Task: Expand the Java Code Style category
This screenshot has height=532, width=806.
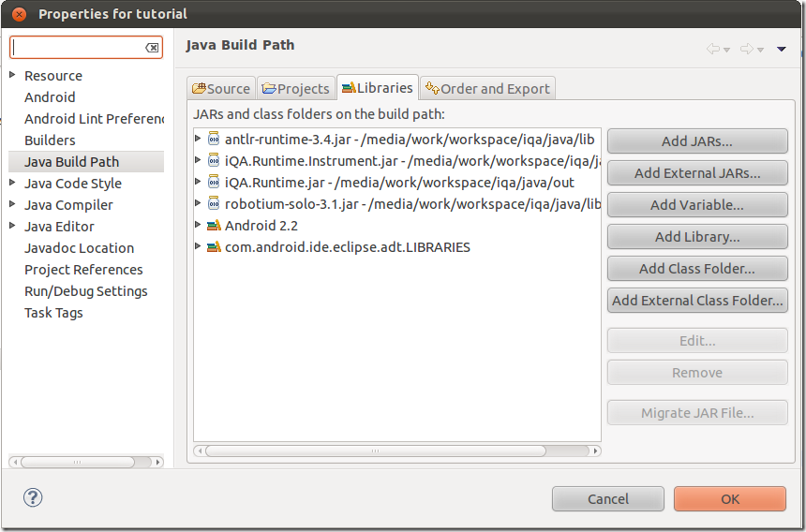Action: click(x=13, y=183)
